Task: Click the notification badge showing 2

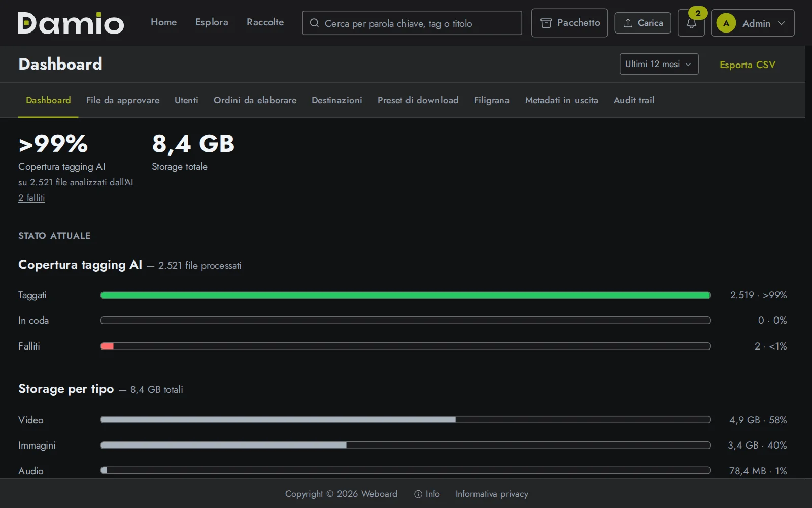Action: click(698, 13)
